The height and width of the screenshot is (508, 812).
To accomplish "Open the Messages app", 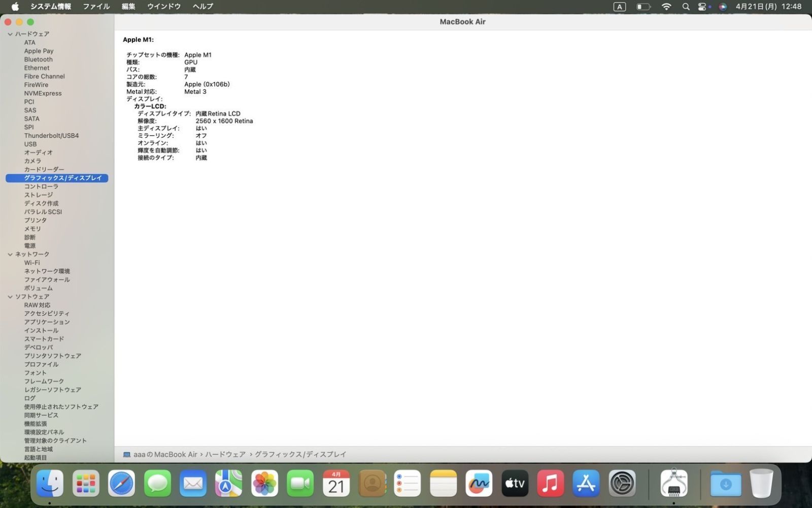I will [157, 483].
